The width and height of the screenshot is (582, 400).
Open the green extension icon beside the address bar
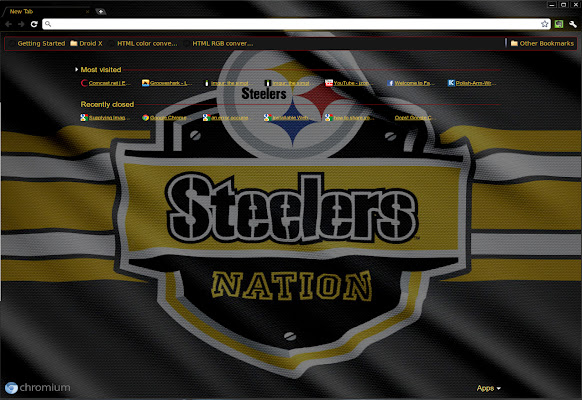559,24
